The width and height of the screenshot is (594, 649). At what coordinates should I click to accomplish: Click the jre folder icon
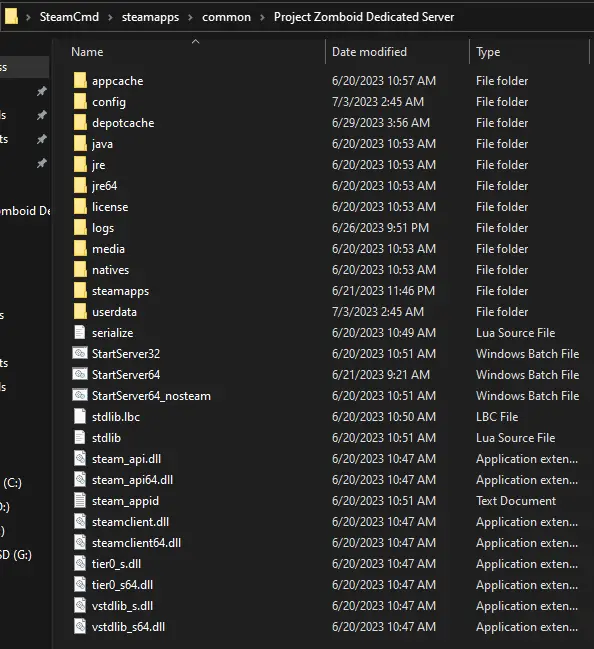point(80,165)
